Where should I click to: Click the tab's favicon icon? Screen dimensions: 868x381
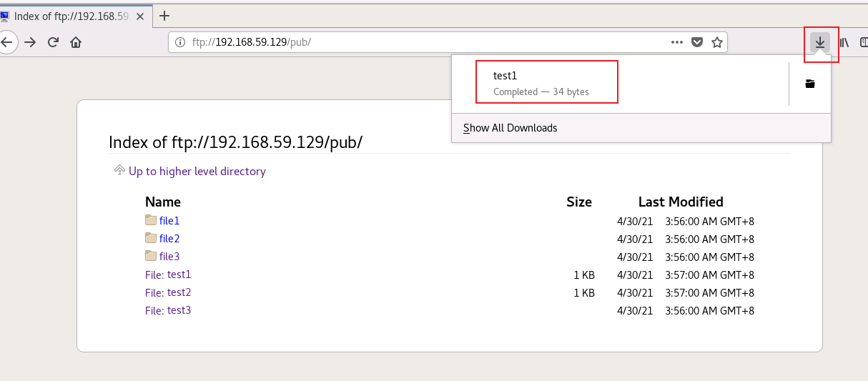[x=4, y=16]
